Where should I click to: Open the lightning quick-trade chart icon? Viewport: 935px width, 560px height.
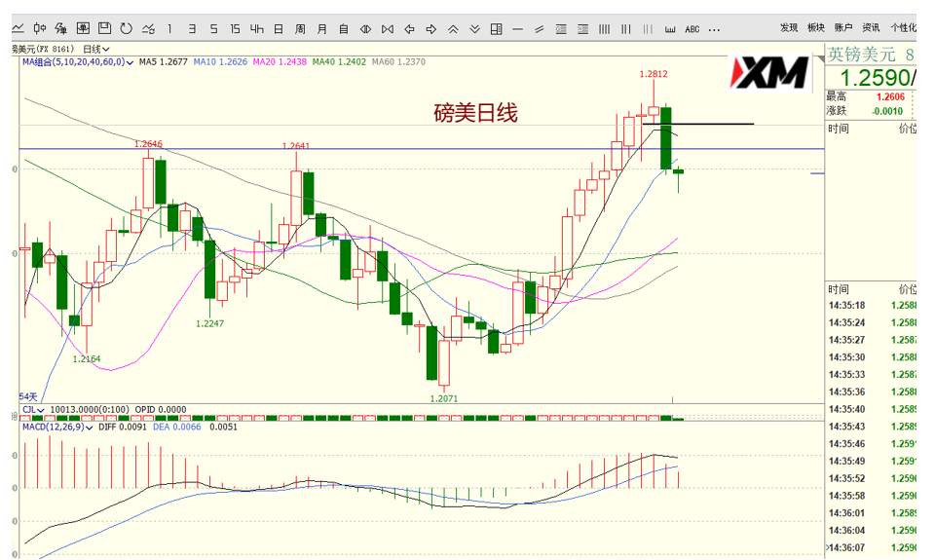(x=60, y=28)
